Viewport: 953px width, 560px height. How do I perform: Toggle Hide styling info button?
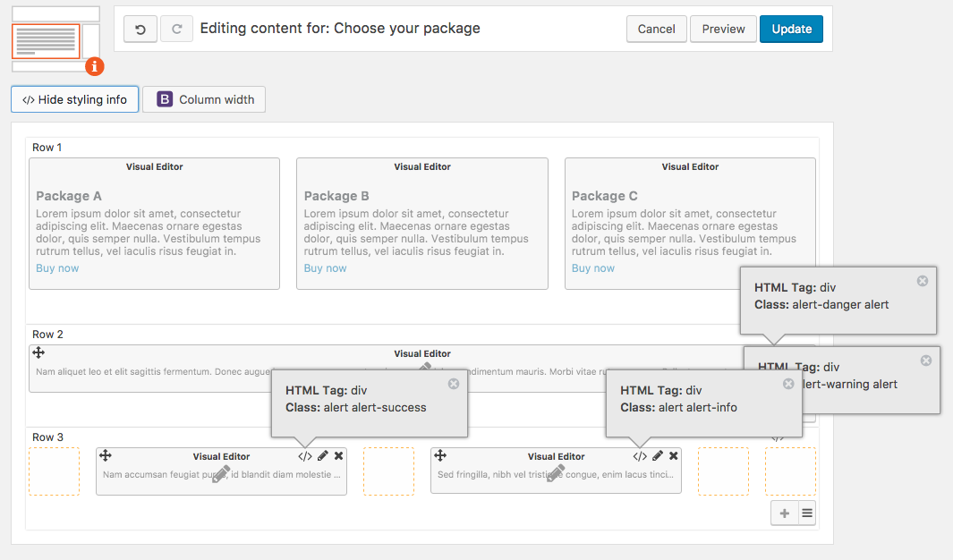(74, 99)
